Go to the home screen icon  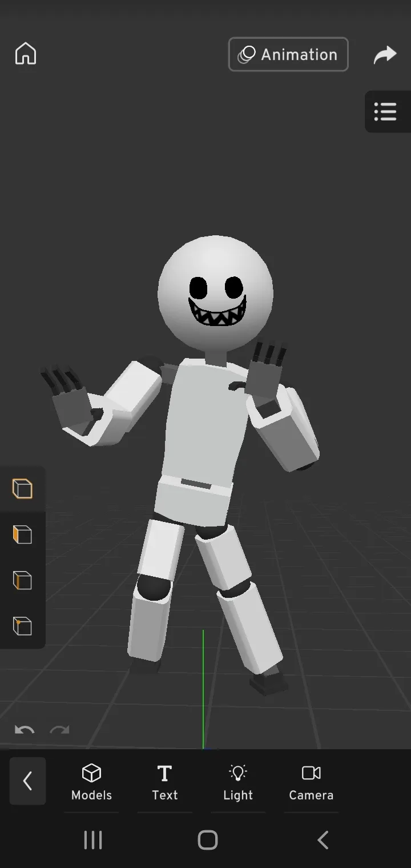(x=26, y=54)
